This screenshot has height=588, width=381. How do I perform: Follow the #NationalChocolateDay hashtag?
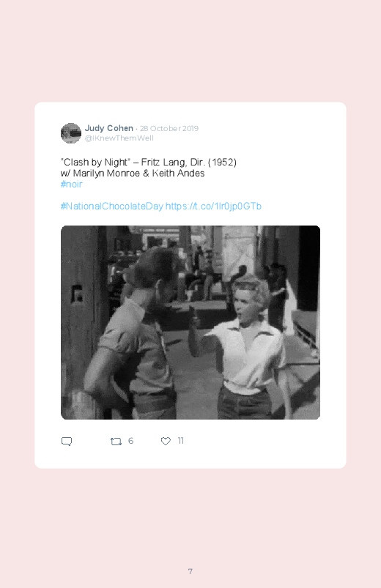(112, 206)
